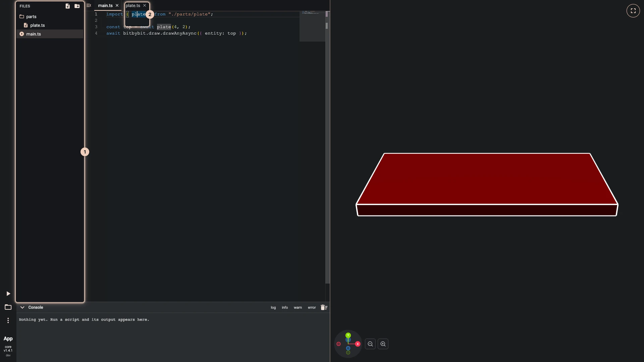
Task: Switch to the main.ts editor tab
Action: pos(105,5)
